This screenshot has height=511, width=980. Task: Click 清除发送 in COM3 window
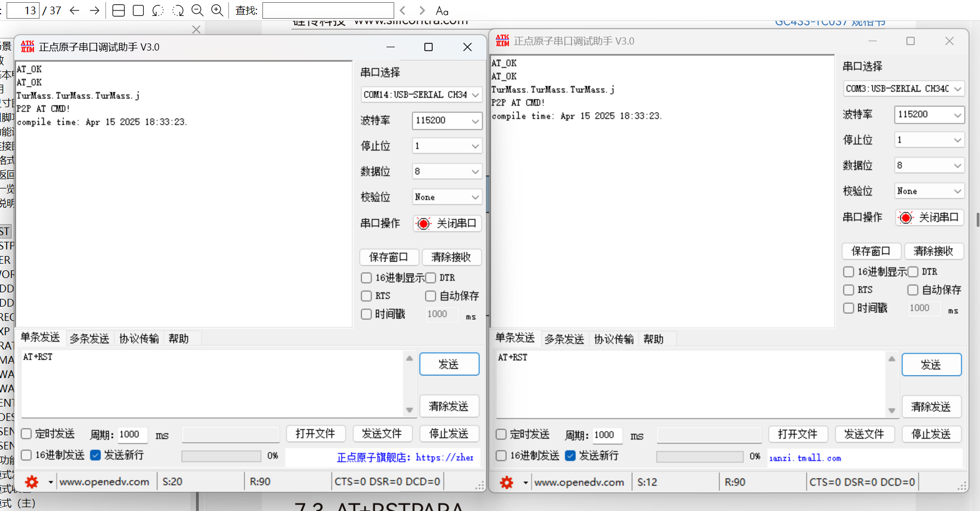pos(931,407)
